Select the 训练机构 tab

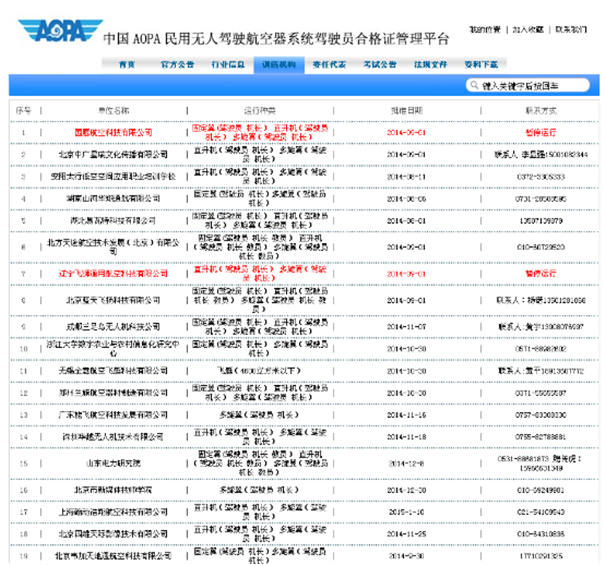tap(281, 64)
